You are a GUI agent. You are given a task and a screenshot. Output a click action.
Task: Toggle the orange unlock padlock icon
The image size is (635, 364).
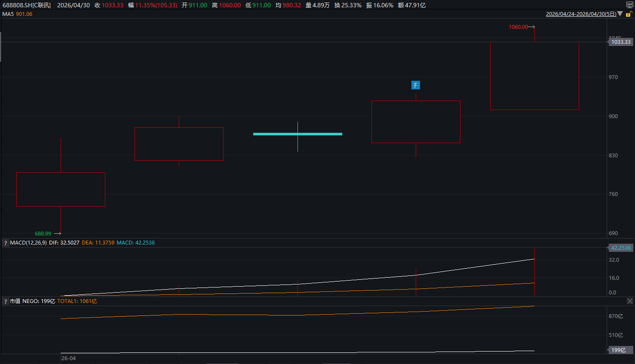(629, 14)
